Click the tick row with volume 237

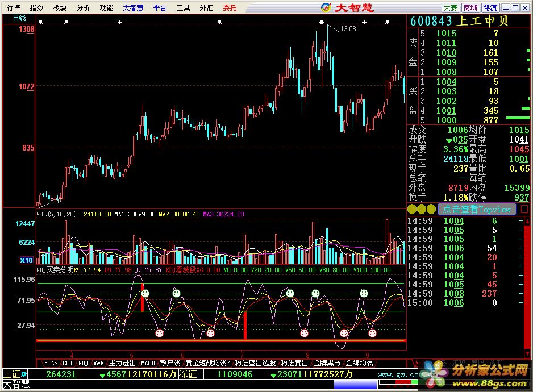(465, 293)
